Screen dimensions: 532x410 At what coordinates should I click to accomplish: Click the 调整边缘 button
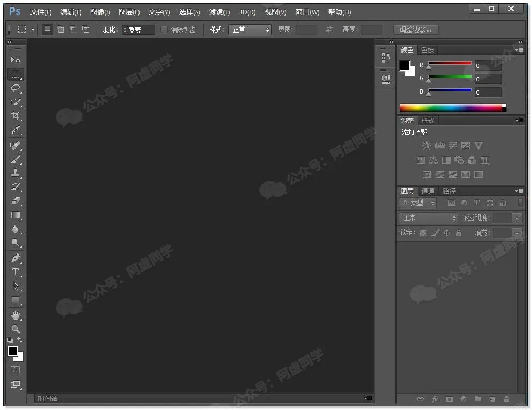click(x=416, y=29)
